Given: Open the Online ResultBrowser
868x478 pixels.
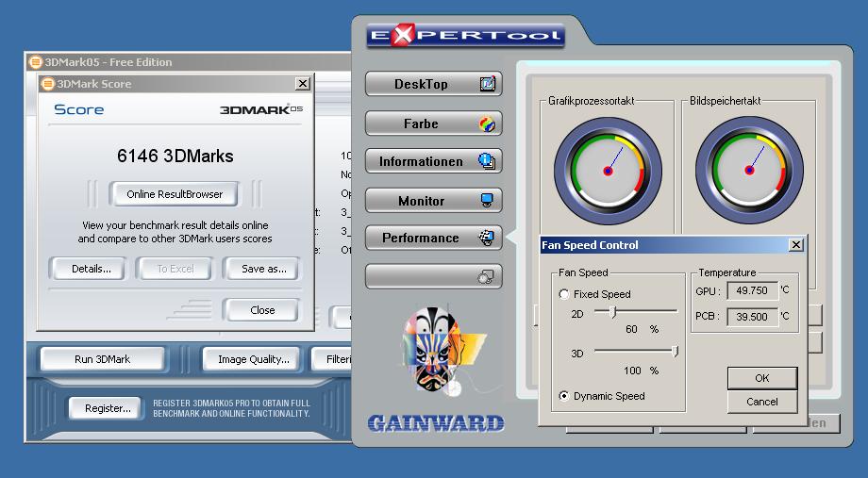Looking at the screenshot, I should (x=175, y=194).
